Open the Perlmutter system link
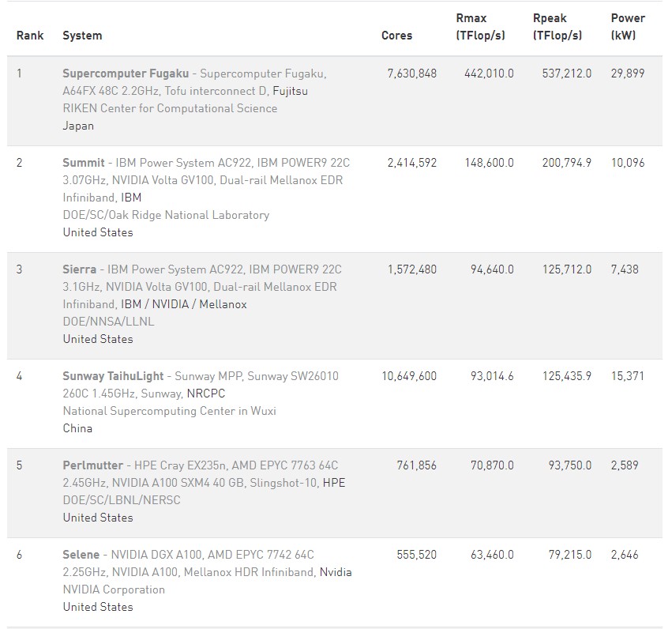This screenshot has width=672, height=629. click(93, 465)
